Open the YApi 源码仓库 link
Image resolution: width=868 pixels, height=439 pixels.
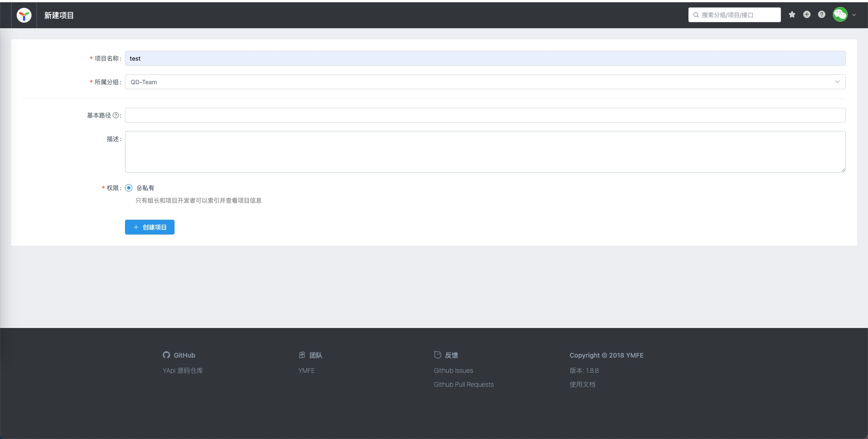click(183, 371)
